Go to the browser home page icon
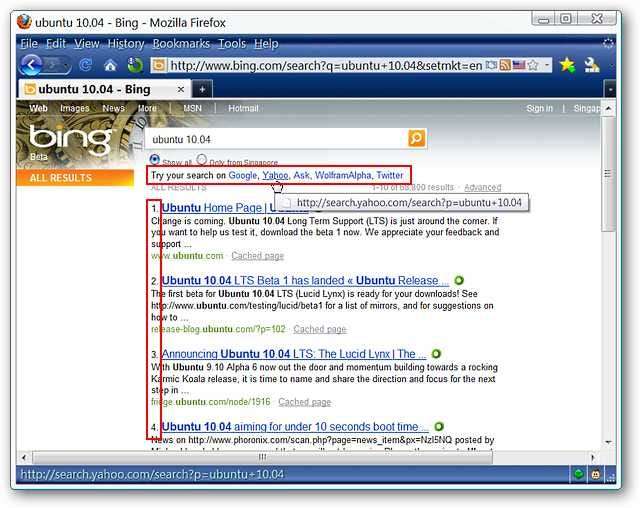This screenshot has height=508, width=640. click(110, 66)
